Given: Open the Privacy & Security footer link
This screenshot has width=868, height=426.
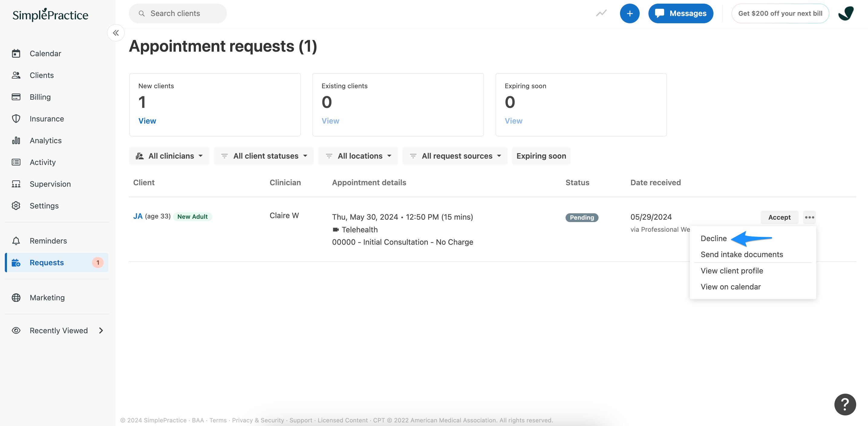Looking at the screenshot, I should (x=258, y=420).
